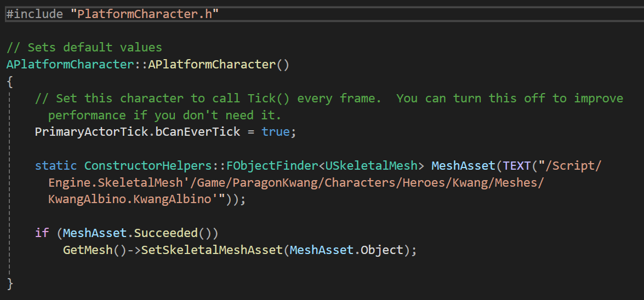This screenshot has height=300, width=644.
Task: Click the opening curly brace of the constructor
Action: [x=10, y=82]
